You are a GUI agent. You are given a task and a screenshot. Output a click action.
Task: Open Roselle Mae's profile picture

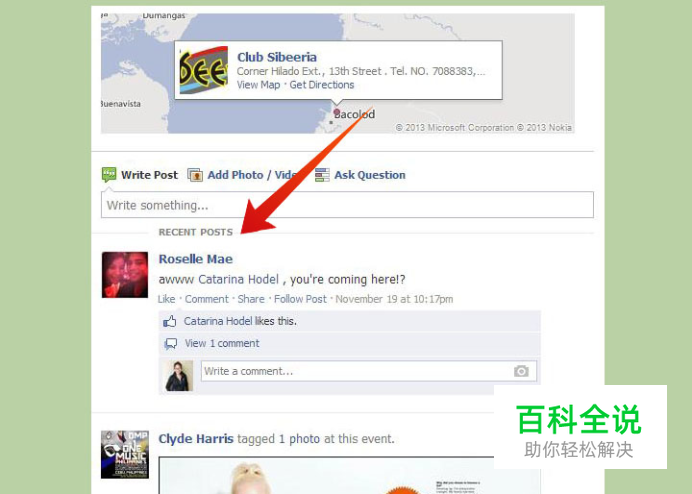coord(125,275)
